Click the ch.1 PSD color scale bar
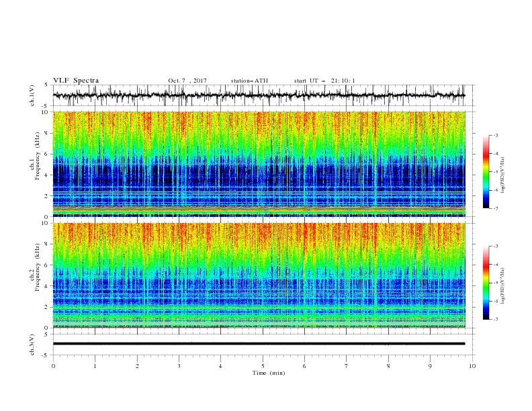The image size is (532, 411). click(x=486, y=172)
